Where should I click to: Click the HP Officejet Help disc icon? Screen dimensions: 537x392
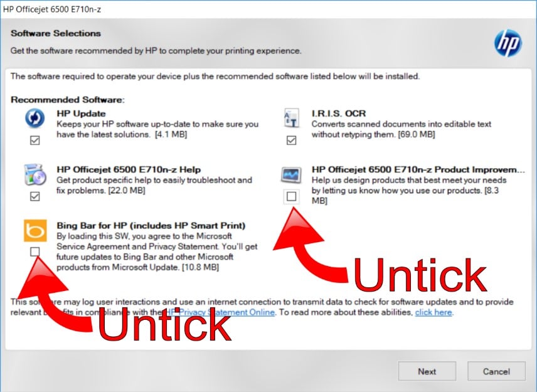35,174
